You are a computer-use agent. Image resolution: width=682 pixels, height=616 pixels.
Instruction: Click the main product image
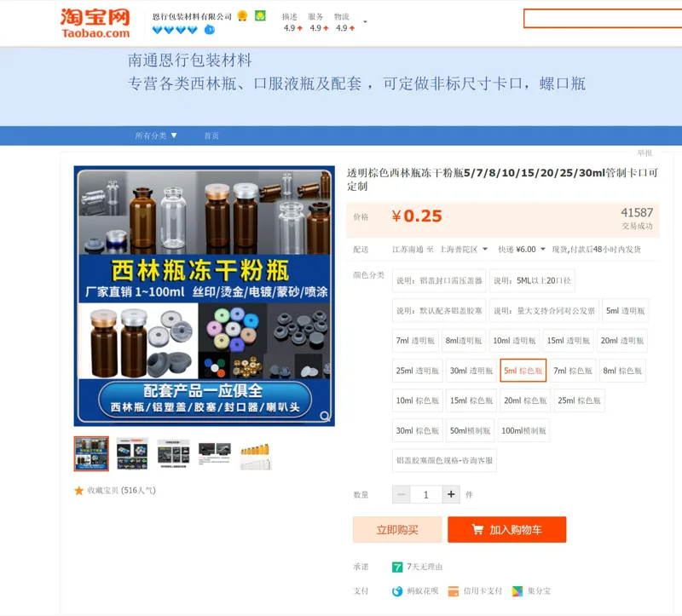(x=205, y=296)
